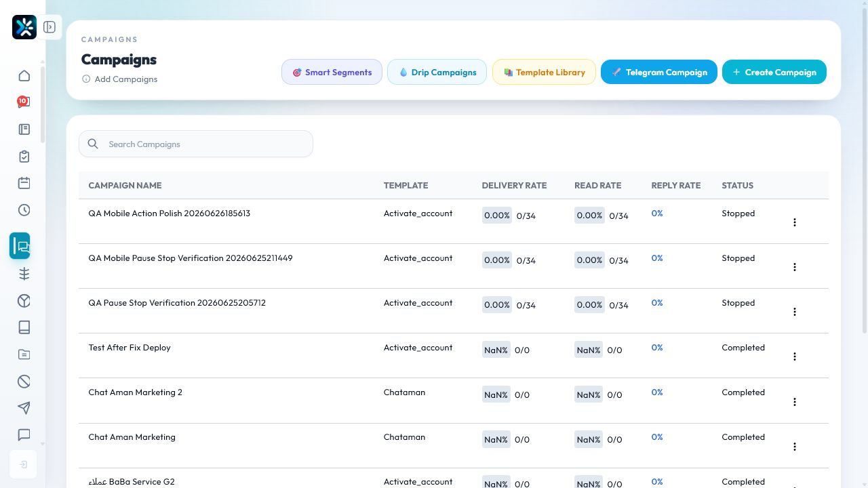Open menu for QA Mobile Action Polish row
The width and height of the screenshot is (868, 488).
795,222
